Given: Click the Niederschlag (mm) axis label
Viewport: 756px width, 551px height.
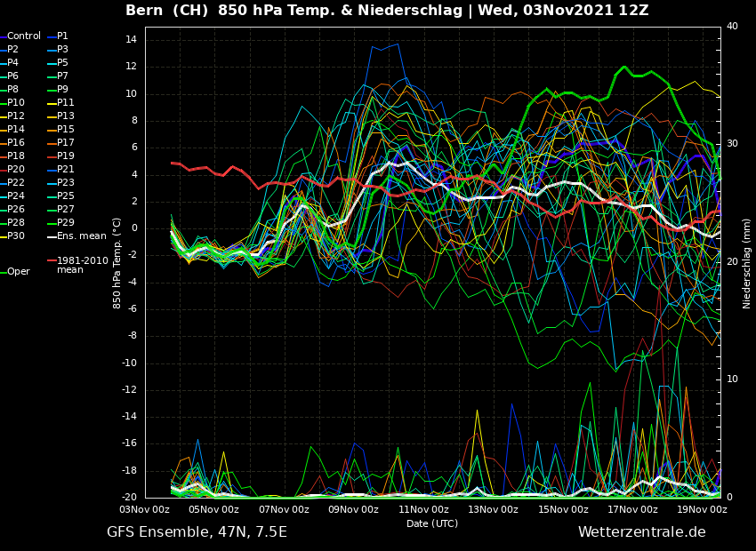Looking at the screenshot, I should (747, 263).
